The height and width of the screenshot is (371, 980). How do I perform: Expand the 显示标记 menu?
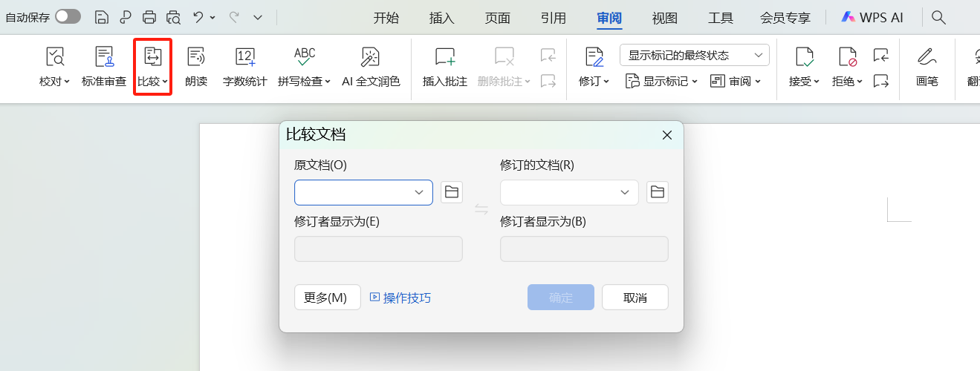pos(661,81)
